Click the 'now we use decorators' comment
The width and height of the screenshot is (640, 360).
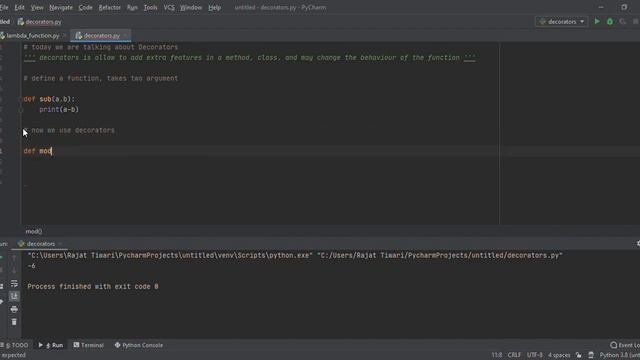(69, 130)
